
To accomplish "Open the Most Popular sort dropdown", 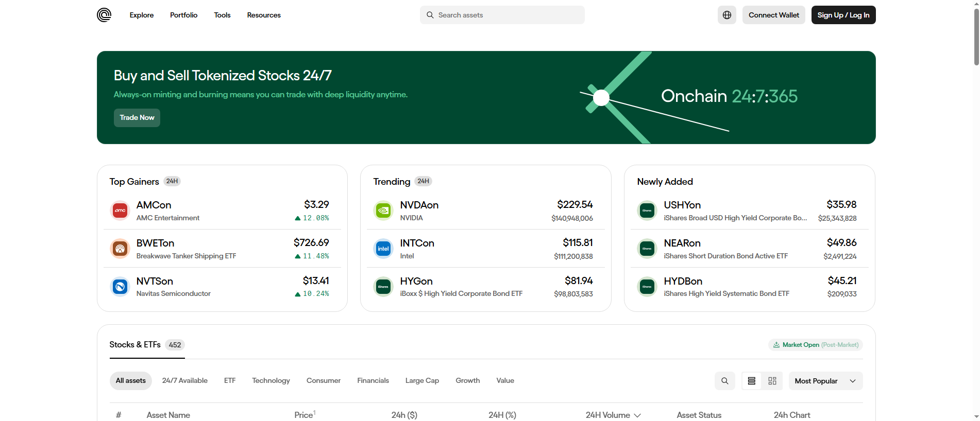I will tap(825, 381).
